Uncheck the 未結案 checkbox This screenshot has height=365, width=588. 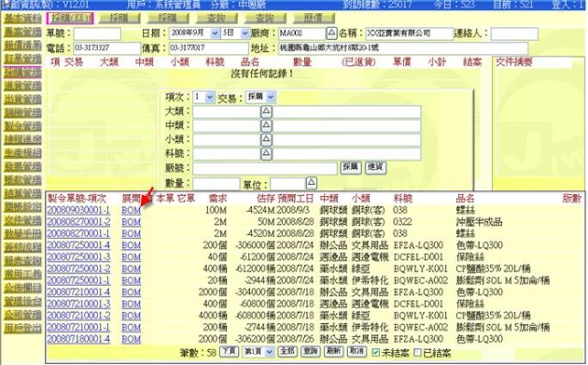click(x=376, y=353)
